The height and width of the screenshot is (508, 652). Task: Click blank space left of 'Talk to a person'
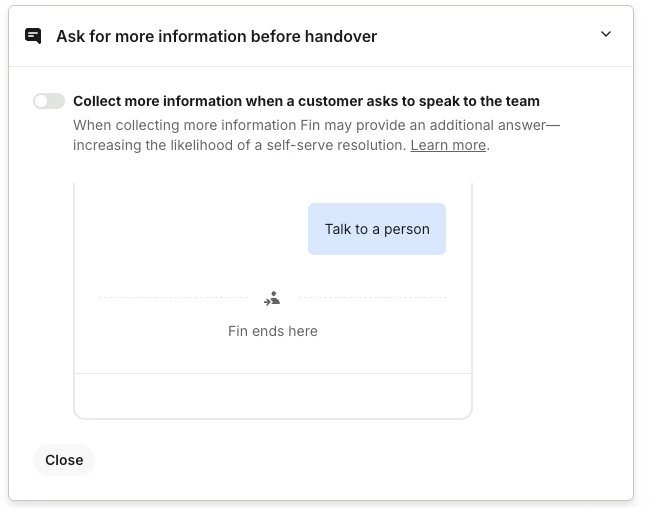(190, 229)
